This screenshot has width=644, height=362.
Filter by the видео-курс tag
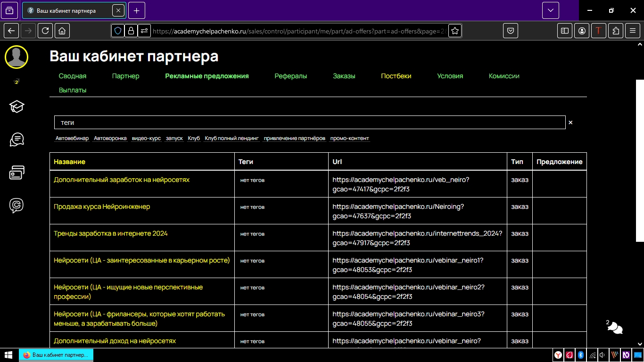coord(146,139)
